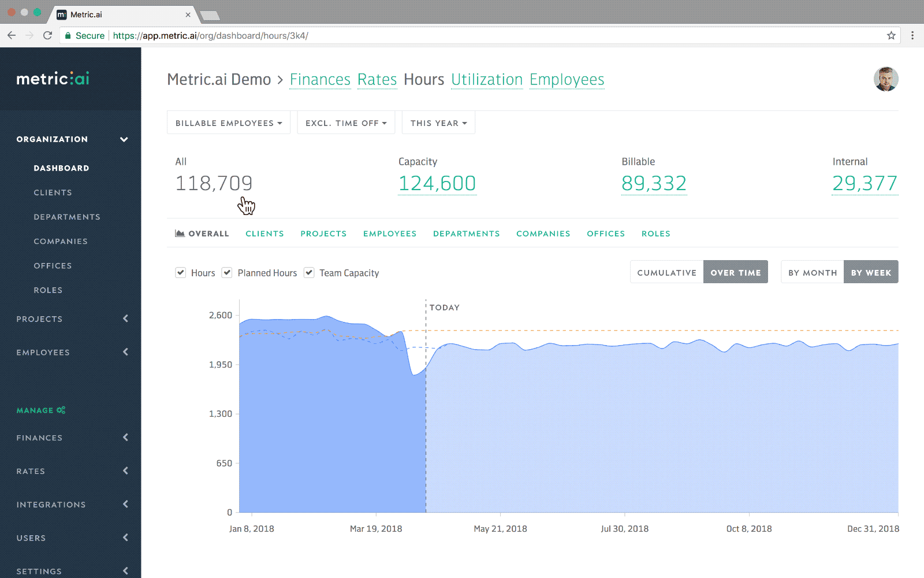This screenshot has height=578, width=924.
Task: Open Offices in the sidebar
Action: [53, 266]
